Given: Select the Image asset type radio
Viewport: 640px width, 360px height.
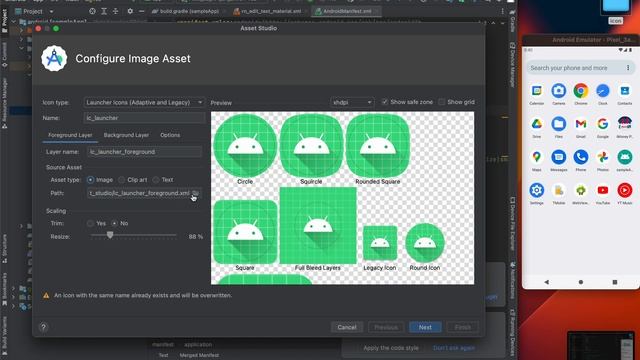Looking at the screenshot, I should point(91,180).
